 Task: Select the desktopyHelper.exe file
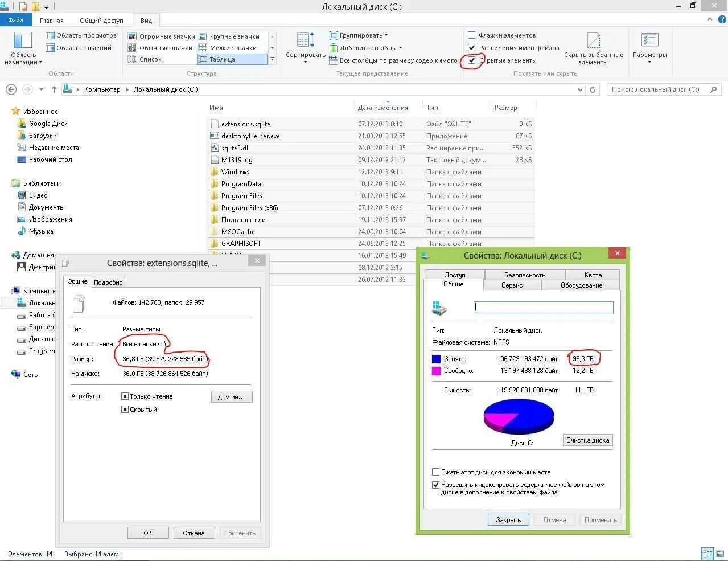click(x=250, y=136)
